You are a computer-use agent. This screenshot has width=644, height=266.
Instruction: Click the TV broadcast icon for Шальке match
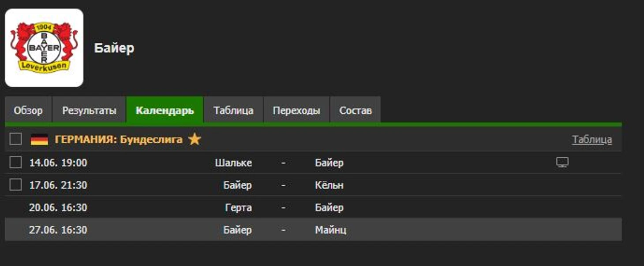pyautogui.click(x=562, y=163)
